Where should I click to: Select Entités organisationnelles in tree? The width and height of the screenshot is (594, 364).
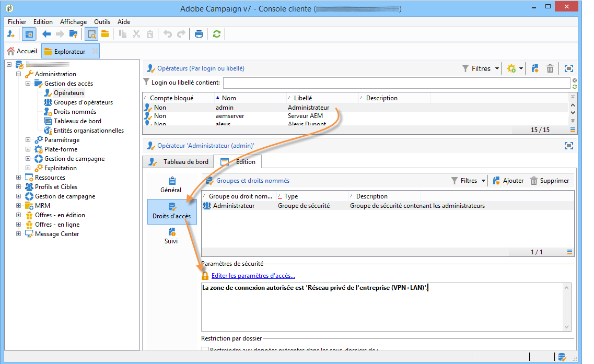[x=89, y=130]
